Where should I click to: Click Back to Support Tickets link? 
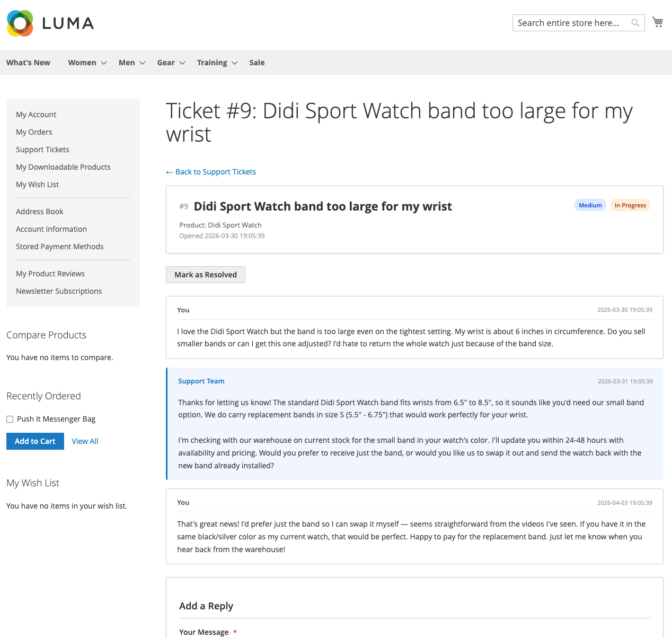(x=211, y=172)
